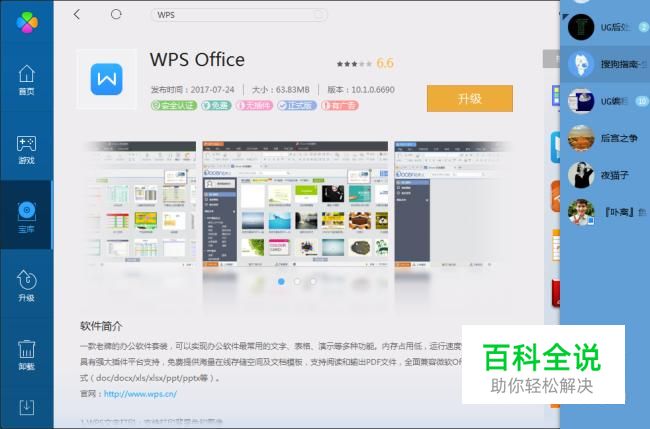Open the 搜狗指南 chat in contact list
Screen dimensions: 650x429
click(x=605, y=64)
